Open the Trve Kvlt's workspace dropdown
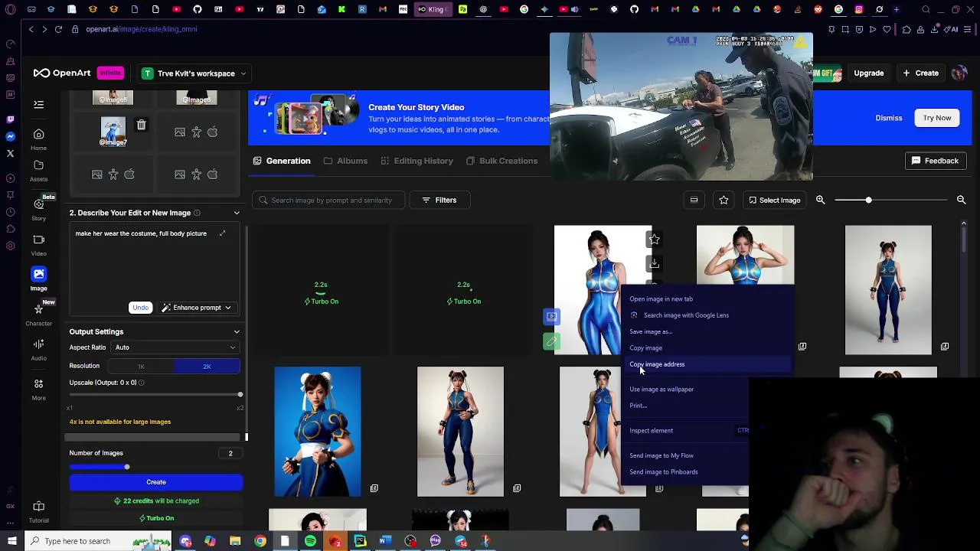Image resolution: width=980 pixels, height=551 pixels. pyautogui.click(x=194, y=73)
